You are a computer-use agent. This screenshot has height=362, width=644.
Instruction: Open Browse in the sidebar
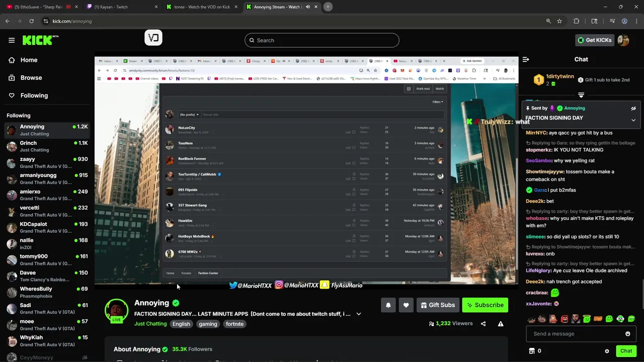point(31,78)
